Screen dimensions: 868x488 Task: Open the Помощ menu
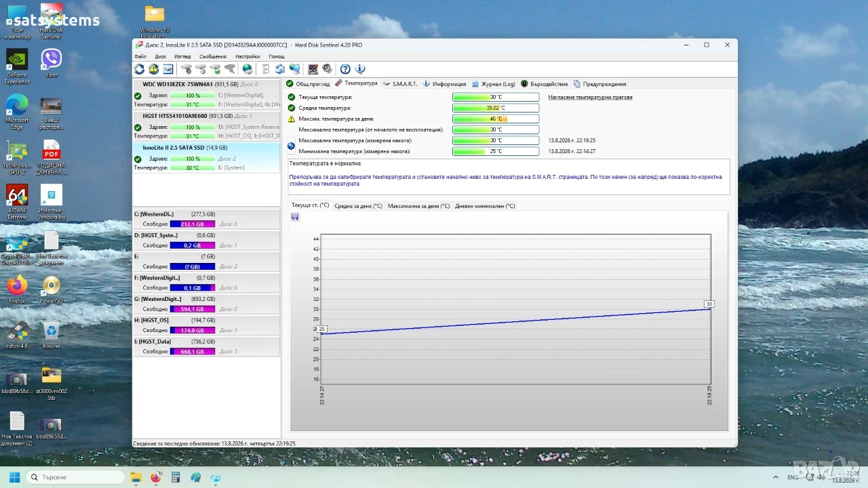[x=277, y=57]
